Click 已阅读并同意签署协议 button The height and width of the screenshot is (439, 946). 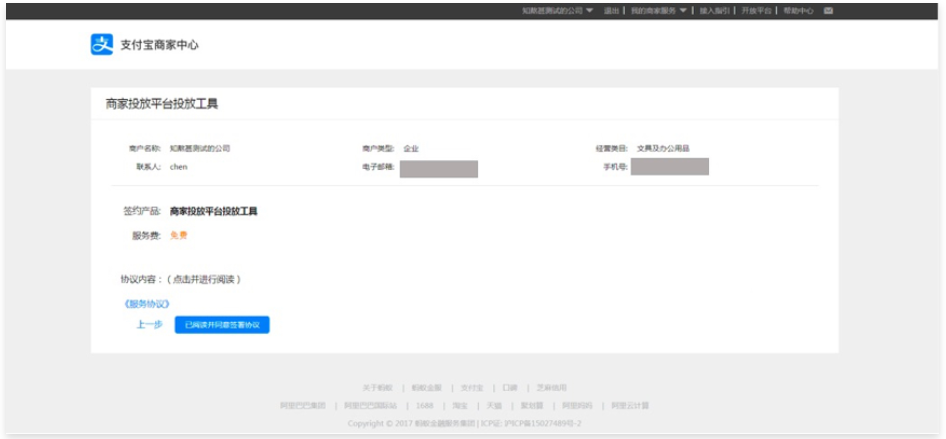pyautogui.click(x=222, y=324)
